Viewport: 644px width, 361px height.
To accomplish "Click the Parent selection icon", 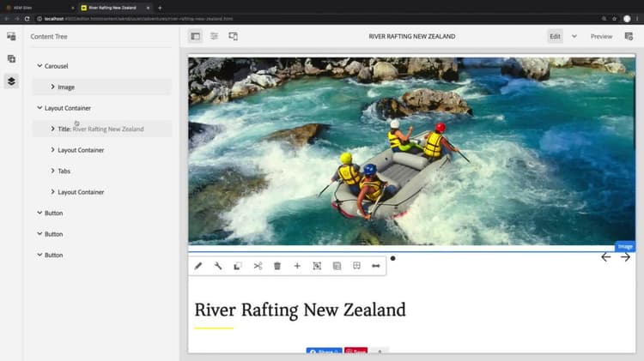I will pos(356,266).
